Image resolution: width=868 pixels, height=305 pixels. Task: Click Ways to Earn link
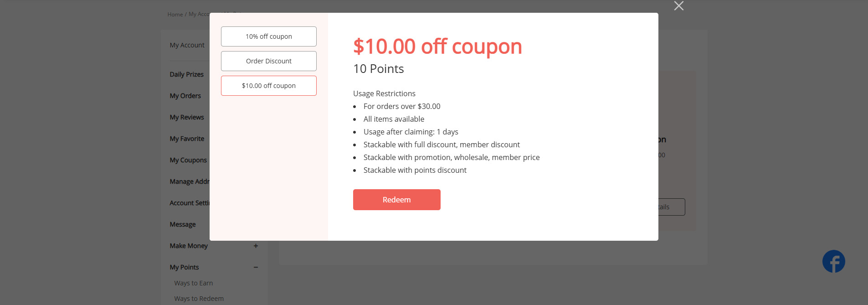click(194, 283)
